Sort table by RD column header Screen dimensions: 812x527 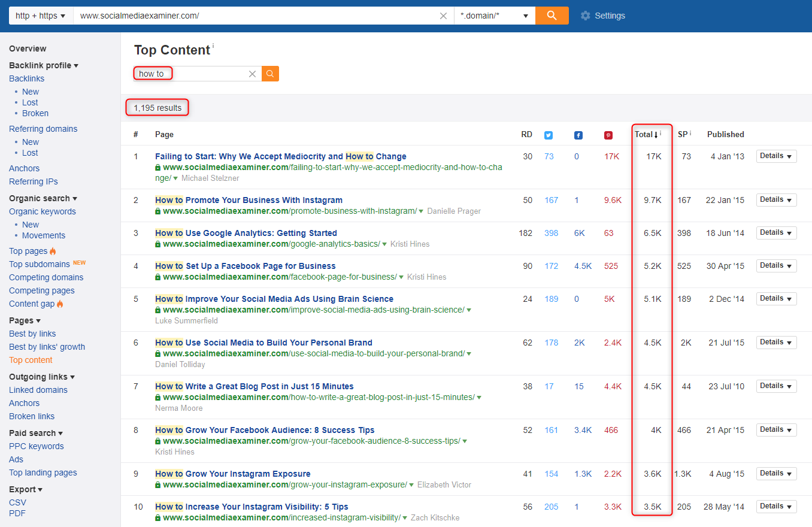526,134
